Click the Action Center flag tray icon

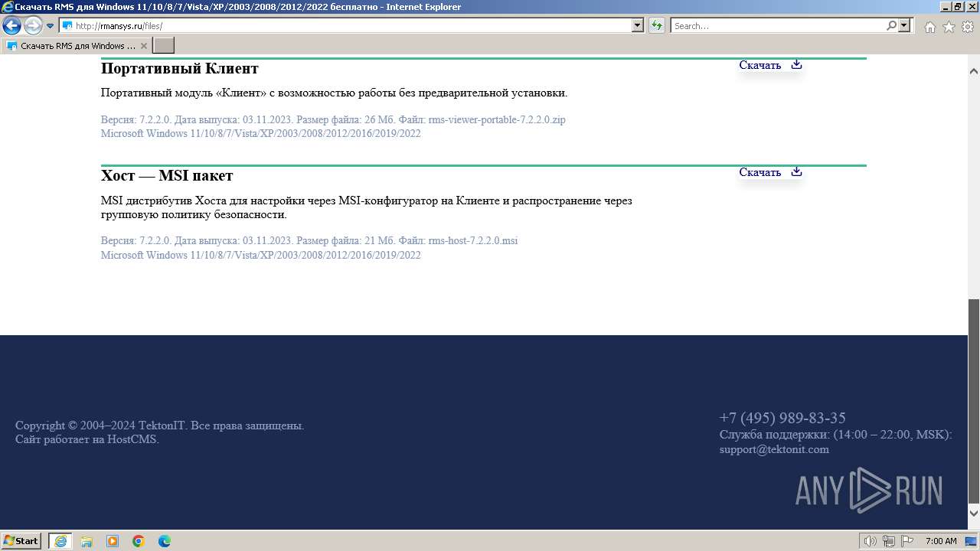pyautogui.click(x=906, y=541)
